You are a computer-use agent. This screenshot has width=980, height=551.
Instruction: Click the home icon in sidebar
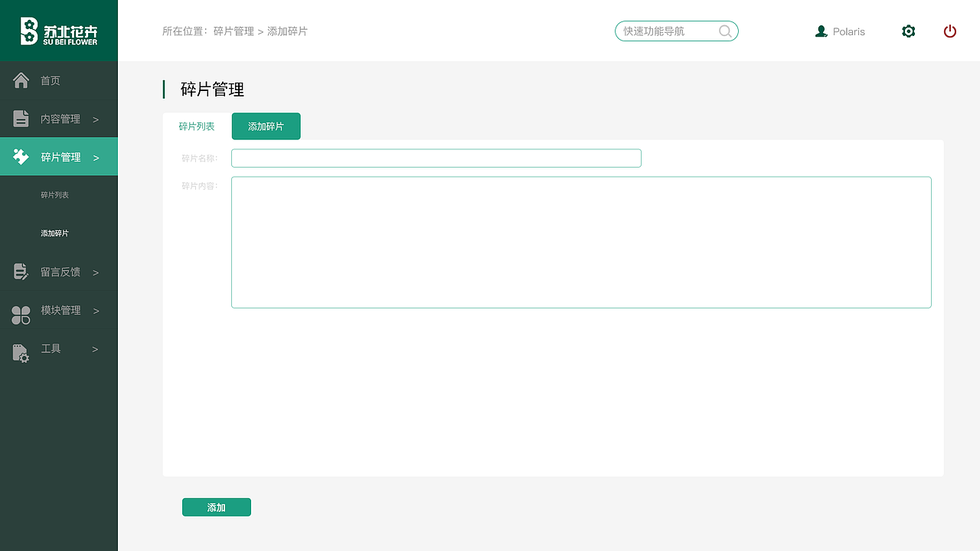pyautogui.click(x=21, y=80)
